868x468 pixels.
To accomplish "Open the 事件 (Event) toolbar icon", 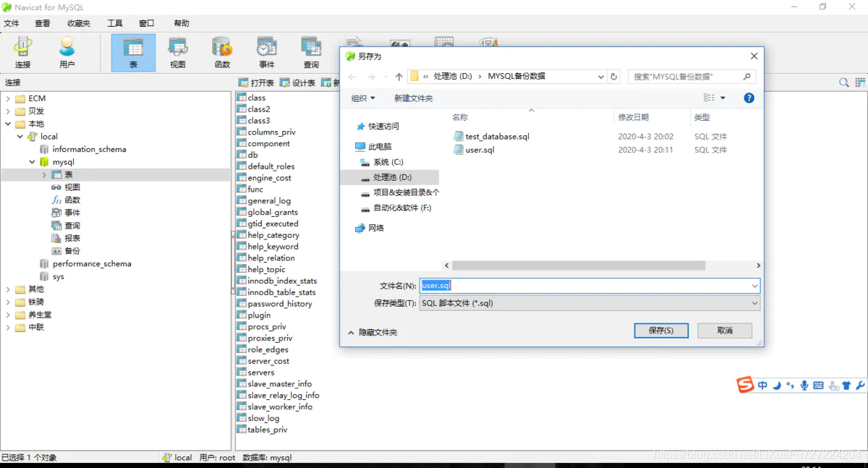I will pos(267,52).
